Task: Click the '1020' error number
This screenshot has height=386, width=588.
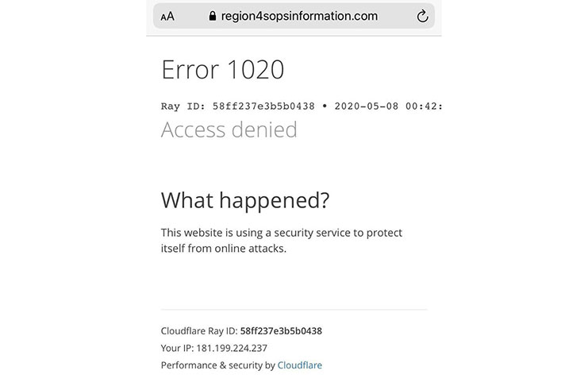Action: (256, 69)
